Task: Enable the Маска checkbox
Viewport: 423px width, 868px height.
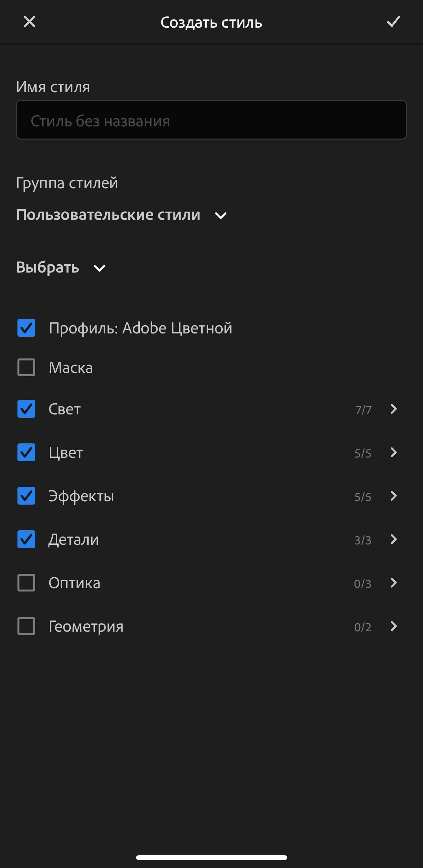Action: pyautogui.click(x=26, y=367)
